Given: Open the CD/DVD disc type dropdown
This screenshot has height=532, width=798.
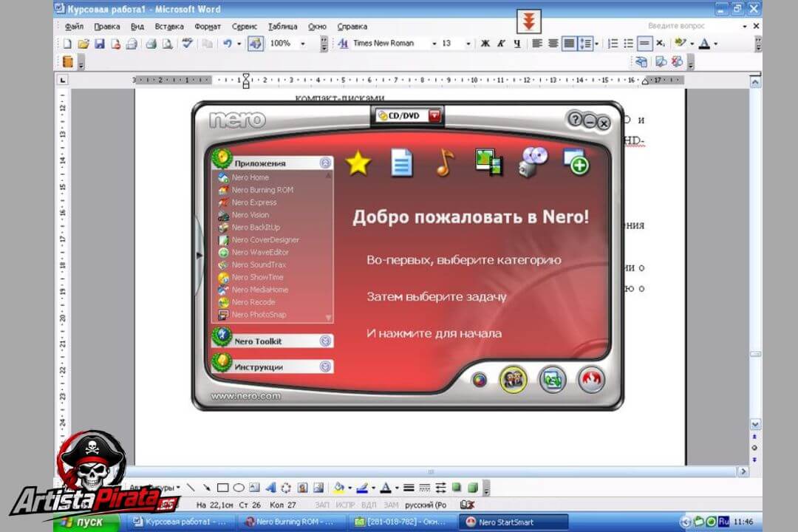Looking at the screenshot, I should 434,115.
